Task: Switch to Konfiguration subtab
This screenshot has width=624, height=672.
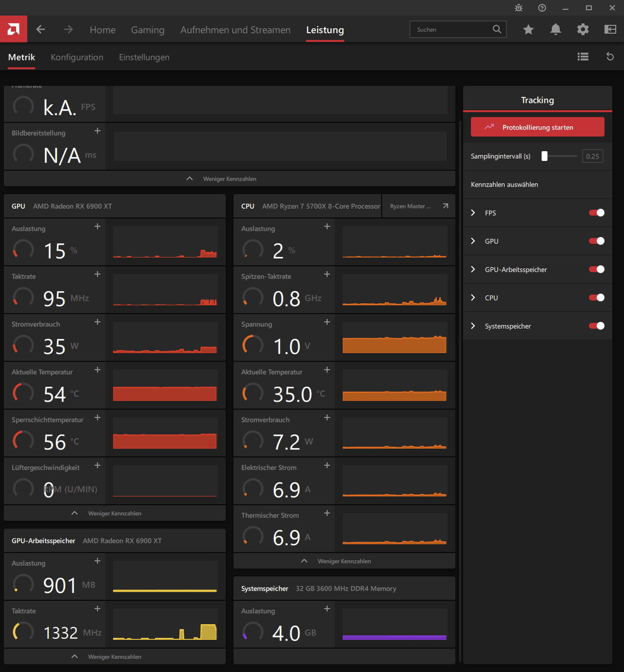Action: pyautogui.click(x=77, y=57)
